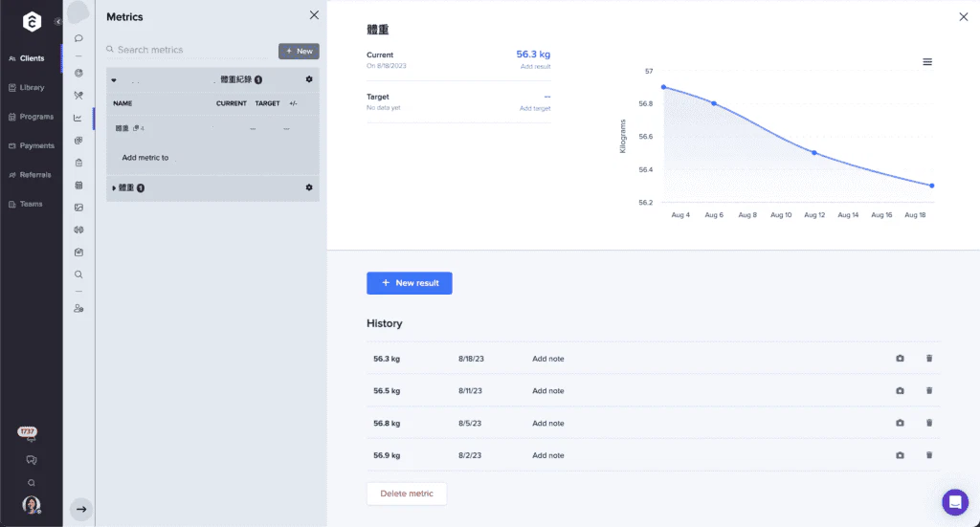This screenshot has height=527, width=980.
Task: Open the client messages chat bubble icon
Action: (x=78, y=38)
